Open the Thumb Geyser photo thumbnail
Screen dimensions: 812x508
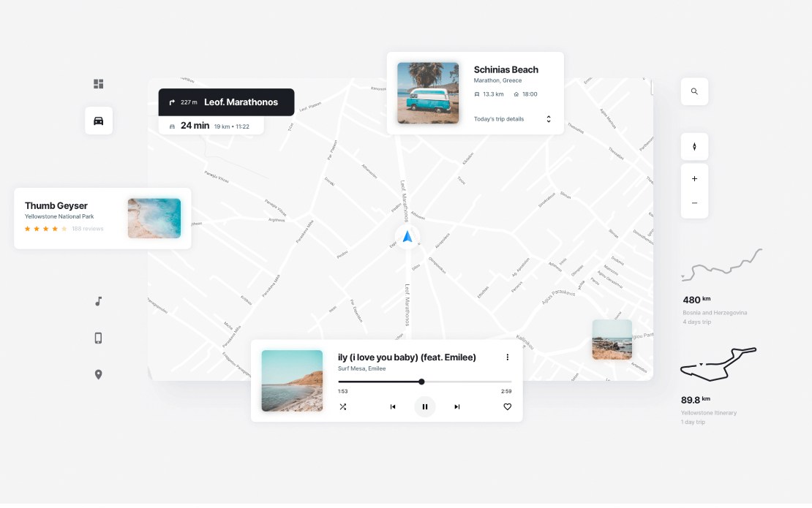pos(154,219)
